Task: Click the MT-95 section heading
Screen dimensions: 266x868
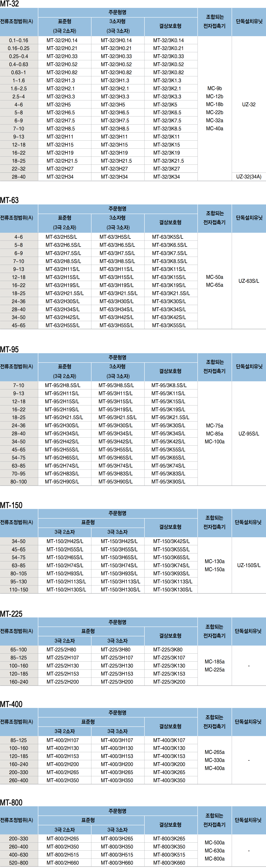Action: [9, 349]
